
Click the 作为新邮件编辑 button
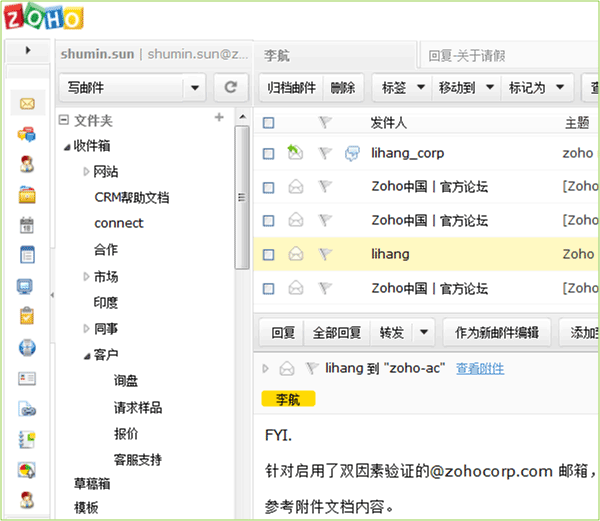pos(497,332)
